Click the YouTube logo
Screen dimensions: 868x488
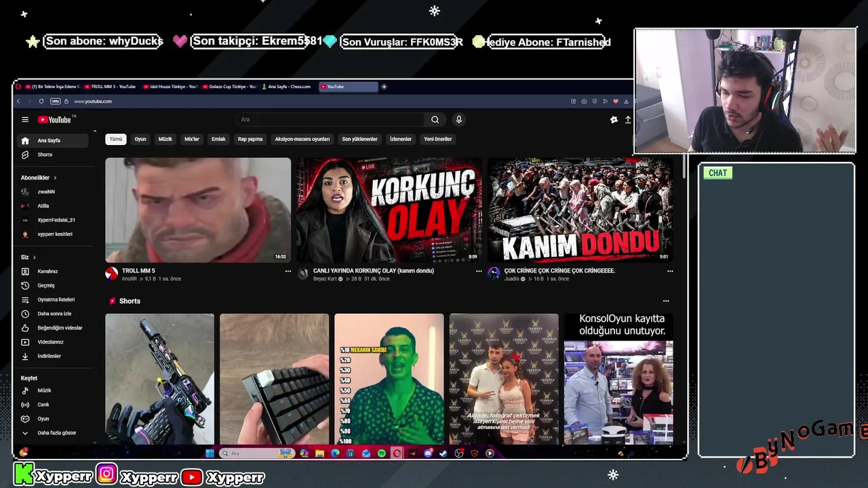55,119
